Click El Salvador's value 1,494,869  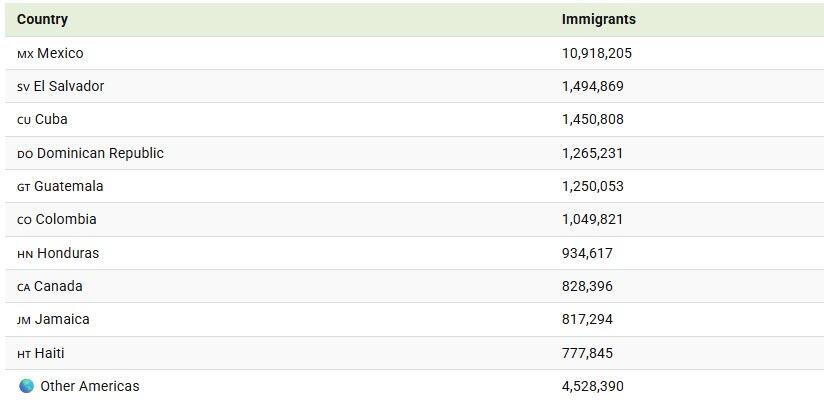point(592,86)
